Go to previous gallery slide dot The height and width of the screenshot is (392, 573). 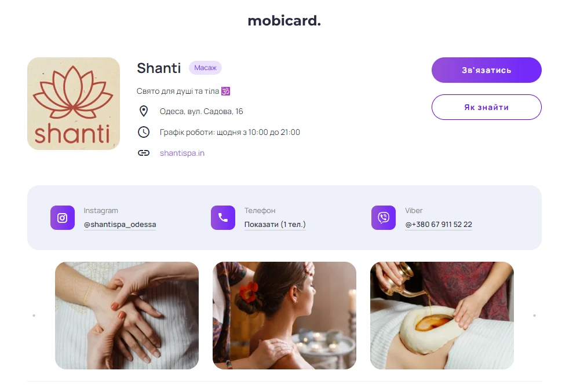34,316
